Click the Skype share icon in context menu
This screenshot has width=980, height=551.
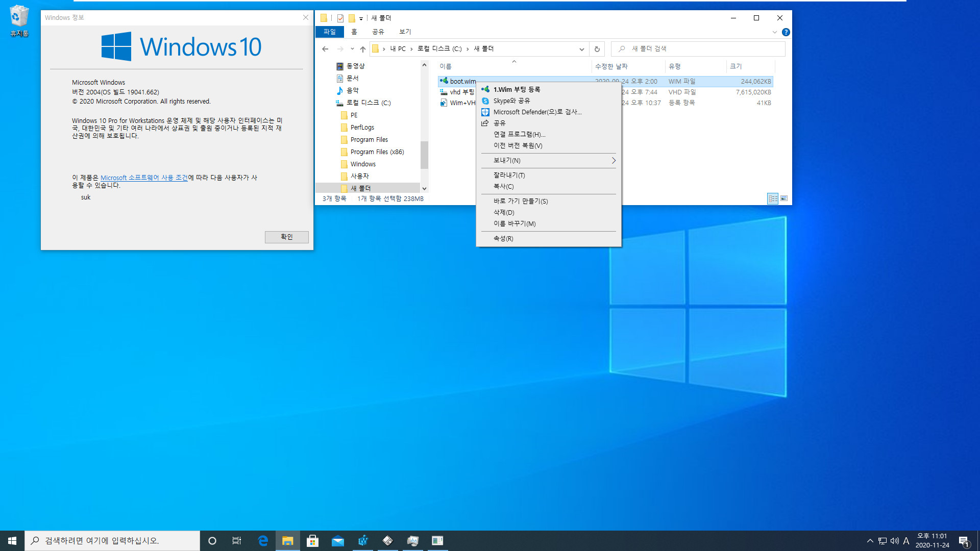[x=485, y=101]
